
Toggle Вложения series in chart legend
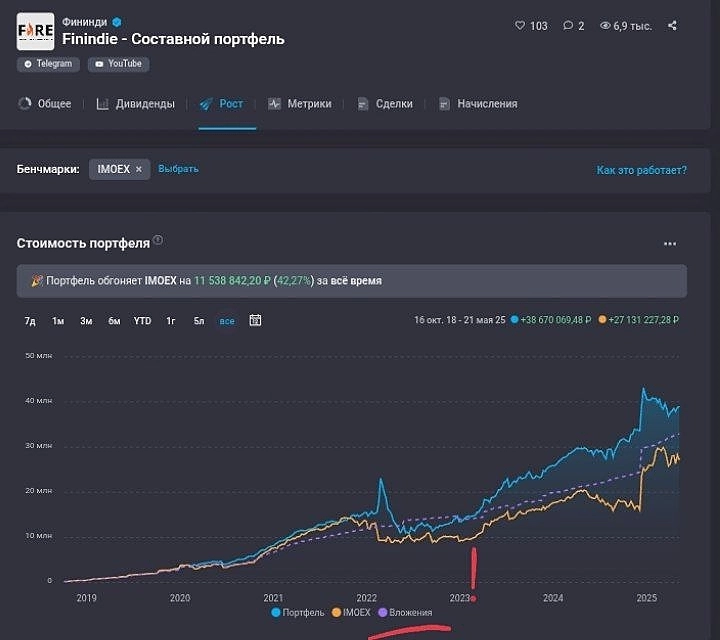[405, 612]
